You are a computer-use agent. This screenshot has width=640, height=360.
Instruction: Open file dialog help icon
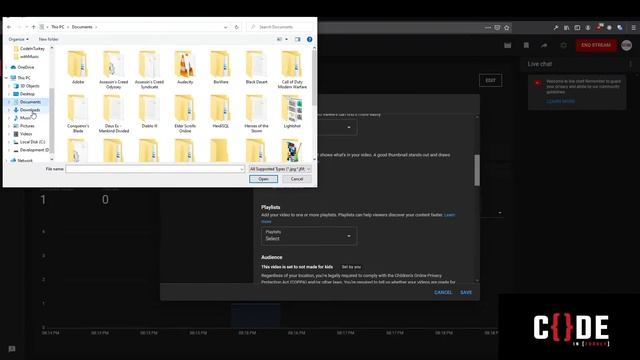(309, 39)
